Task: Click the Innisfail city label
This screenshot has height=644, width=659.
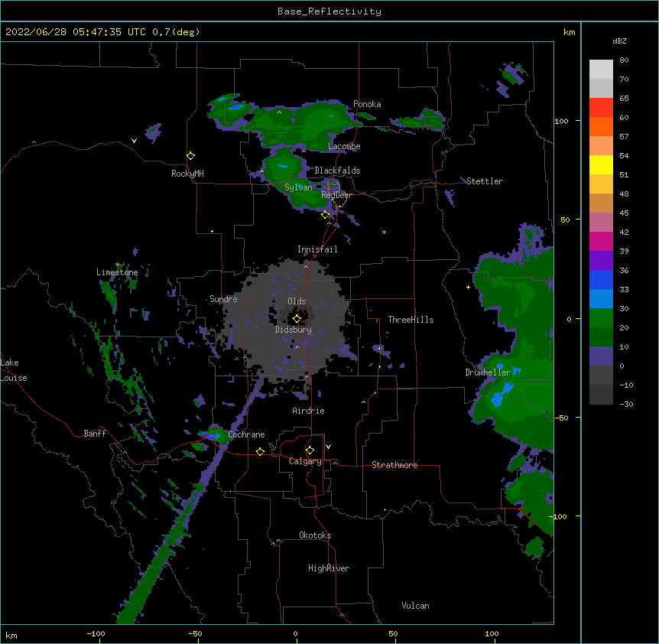Action: click(317, 249)
